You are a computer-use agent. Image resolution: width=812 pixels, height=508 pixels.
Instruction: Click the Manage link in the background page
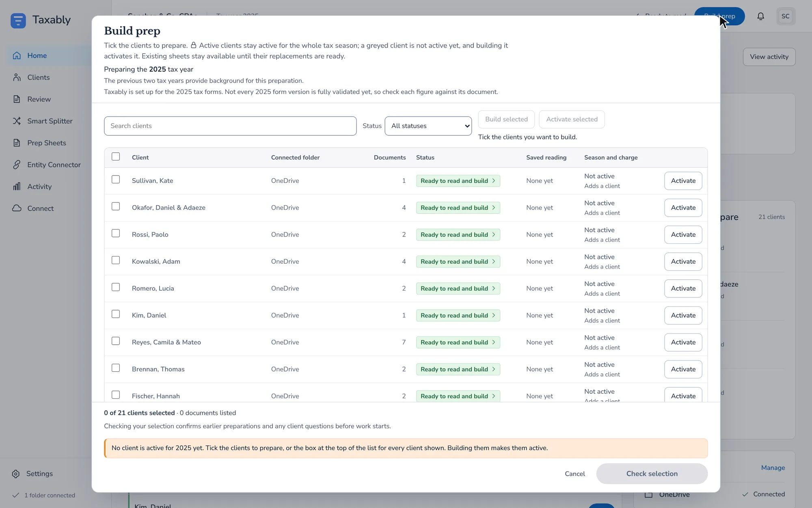click(x=773, y=468)
